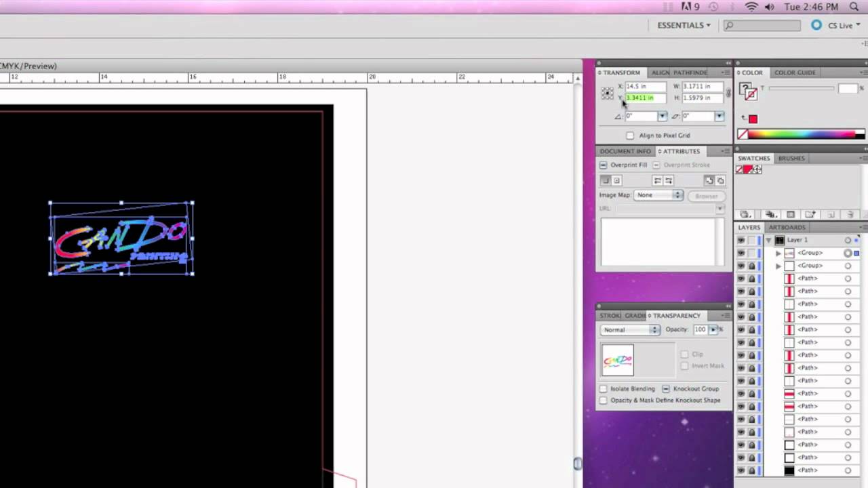Open the rotate angle dropdown in Transform
The width and height of the screenshot is (868, 488).
662,117
